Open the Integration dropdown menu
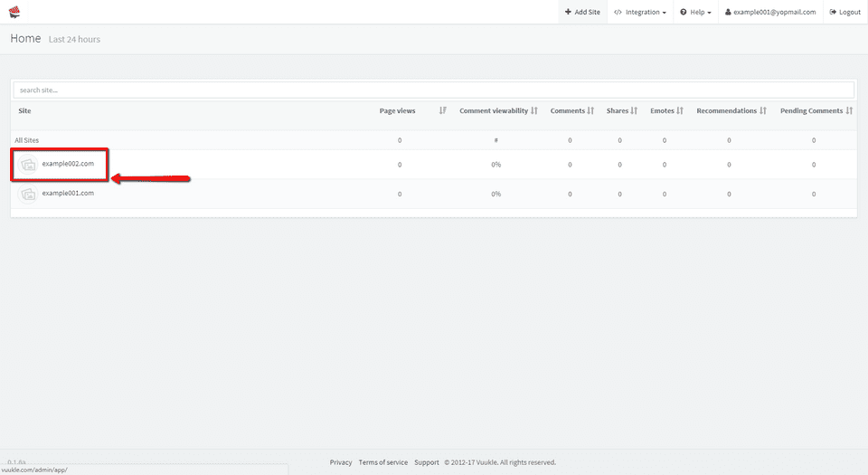 pyautogui.click(x=640, y=13)
